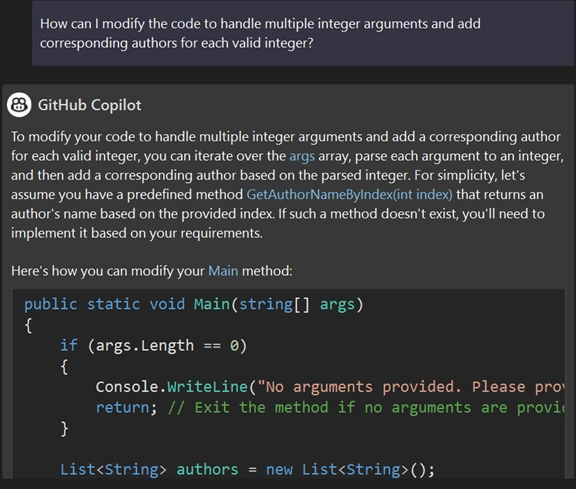576x489 pixels.
Task: Click the first paragraph of Copilot's answer
Action: pyautogui.click(x=287, y=185)
